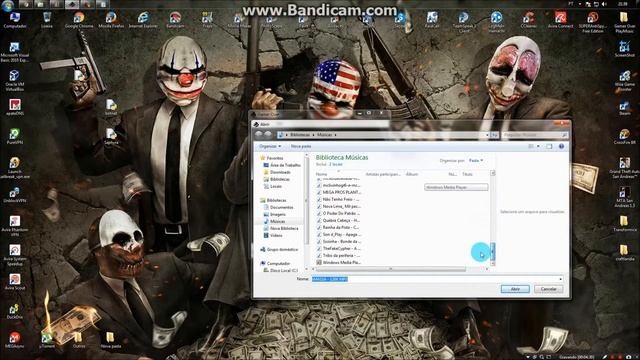Launch Steam desktop shortcut

[x=624, y=109]
